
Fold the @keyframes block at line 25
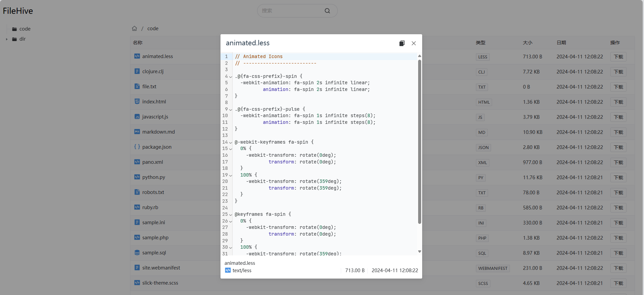click(x=231, y=215)
